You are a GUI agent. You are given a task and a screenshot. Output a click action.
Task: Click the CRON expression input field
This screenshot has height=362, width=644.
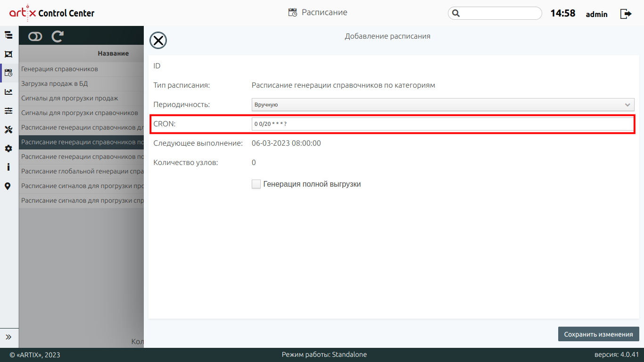[442, 124]
